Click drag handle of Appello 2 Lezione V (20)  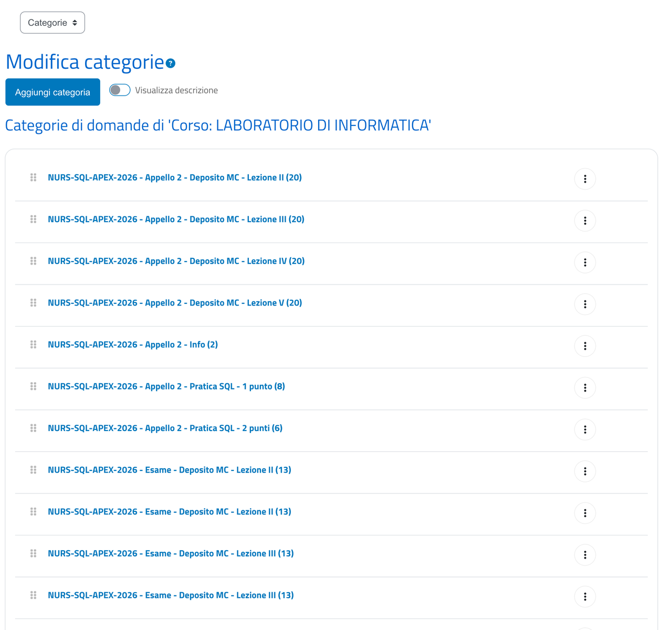(x=33, y=302)
